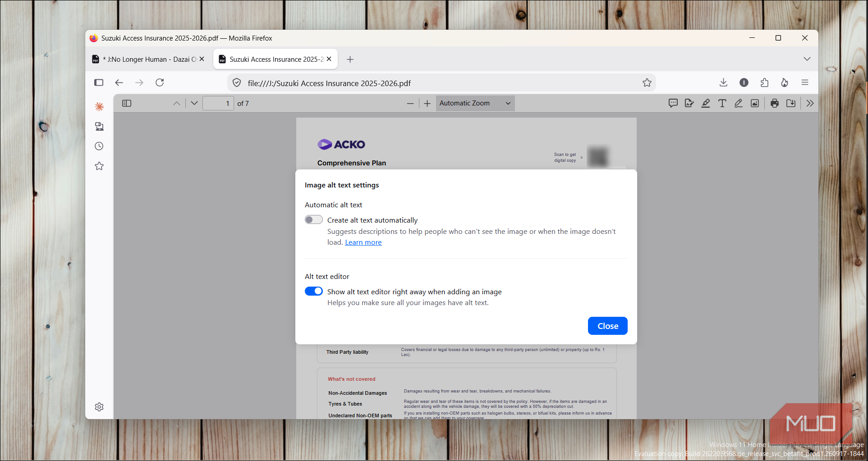Select the PDF comment tool
Image resolution: width=868 pixels, height=461 pixels.
(x=673, y=103)
